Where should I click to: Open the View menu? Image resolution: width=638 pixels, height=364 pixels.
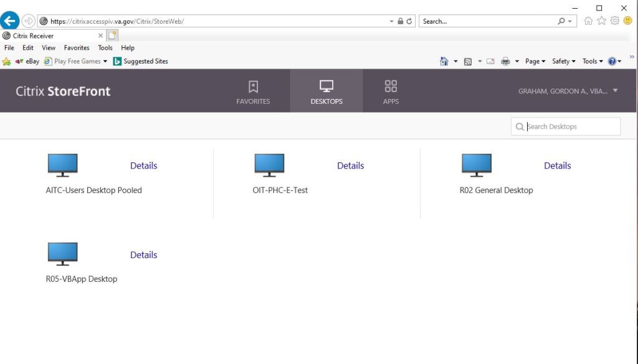(x=48, y=47)
